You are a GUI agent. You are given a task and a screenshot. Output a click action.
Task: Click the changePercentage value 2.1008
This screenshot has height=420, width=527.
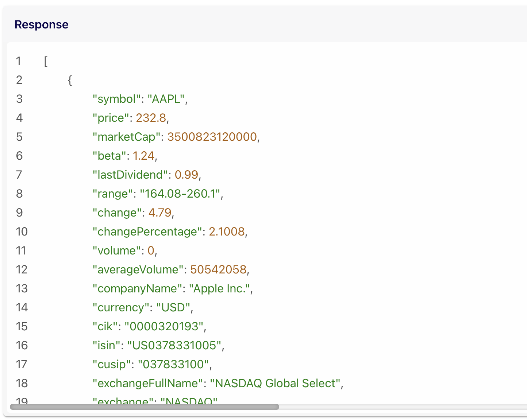click(x=227, y=232)
